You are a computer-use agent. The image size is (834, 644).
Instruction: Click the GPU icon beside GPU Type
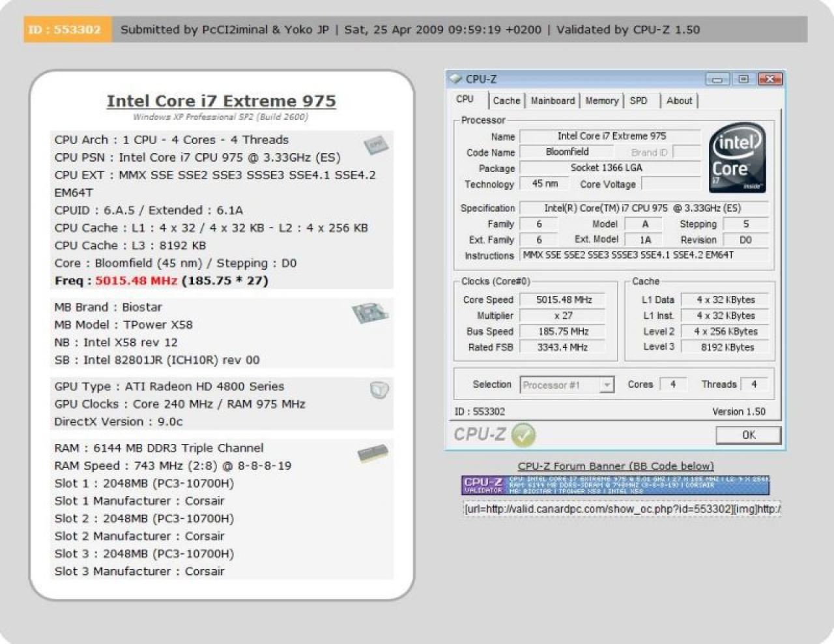(x=379, y=390)
